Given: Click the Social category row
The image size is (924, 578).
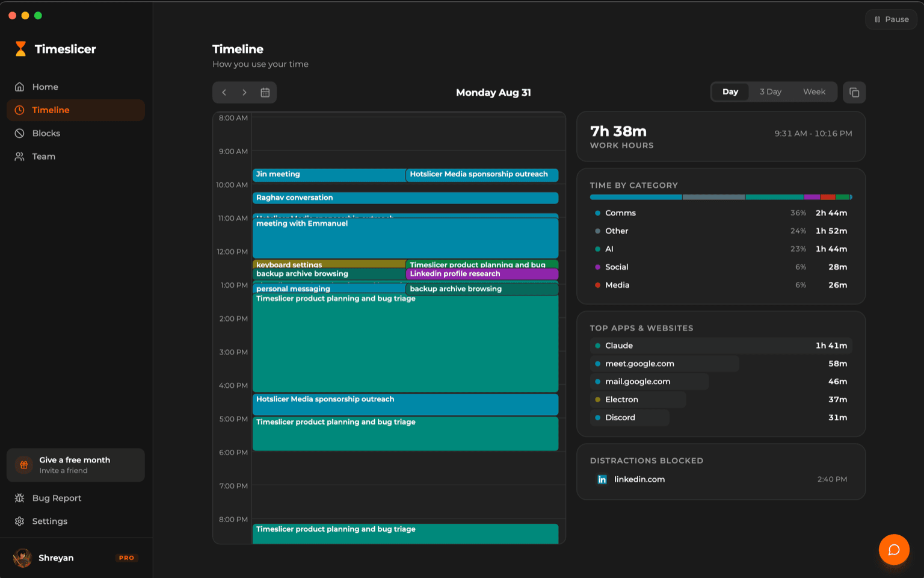Looking at the screenshot, I should (x=721, y=267).
